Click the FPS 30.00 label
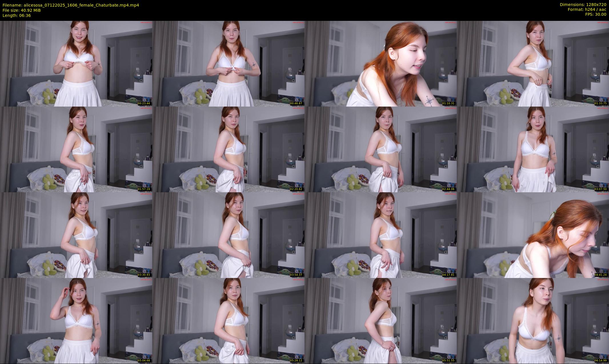 (596, 14)
